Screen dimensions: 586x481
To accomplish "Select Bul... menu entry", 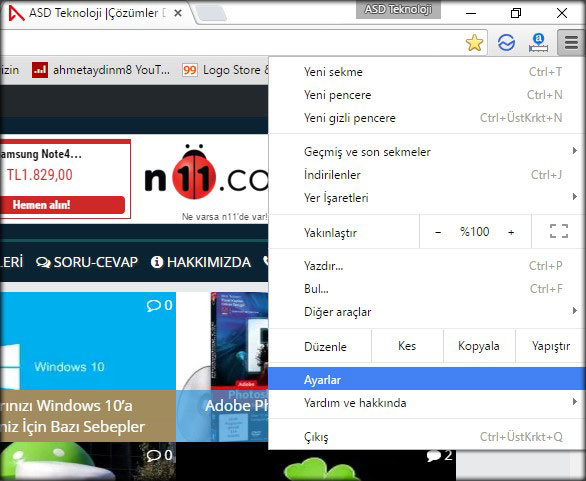I will [427, 289].
